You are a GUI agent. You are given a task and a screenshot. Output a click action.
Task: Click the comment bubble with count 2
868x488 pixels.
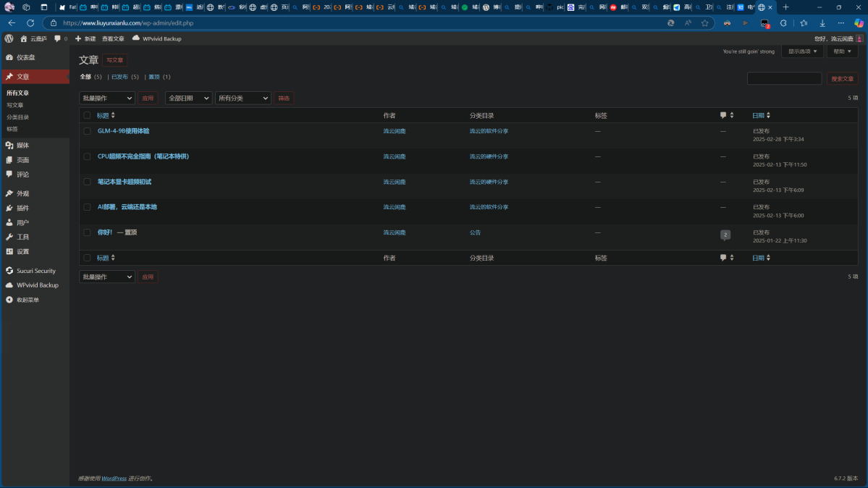pyautogui.click(x=725, y=235)
